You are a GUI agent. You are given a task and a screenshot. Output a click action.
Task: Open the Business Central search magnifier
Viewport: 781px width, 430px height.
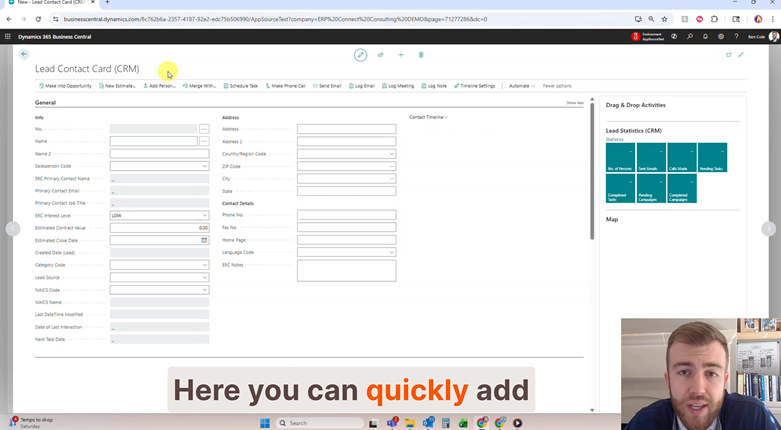(x=690, y=36)
